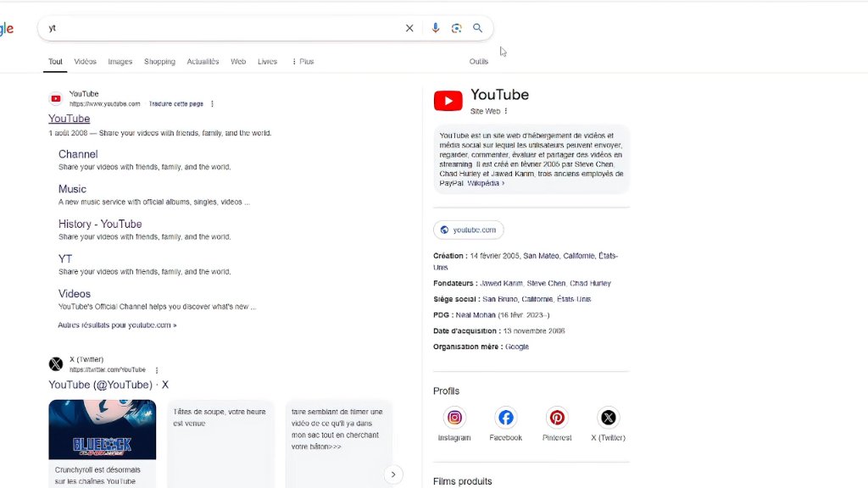
Task: Click the magnifying glass search icon
Action: point(477,28)
